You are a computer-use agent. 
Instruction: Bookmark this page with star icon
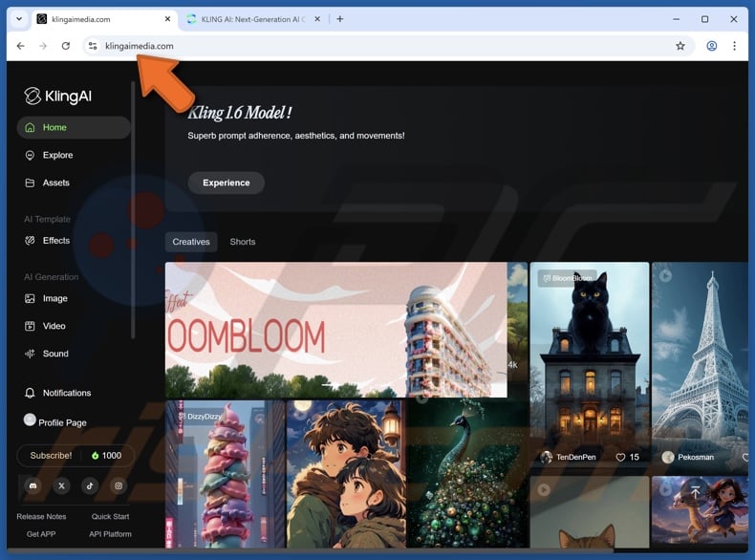pos(680,46)
